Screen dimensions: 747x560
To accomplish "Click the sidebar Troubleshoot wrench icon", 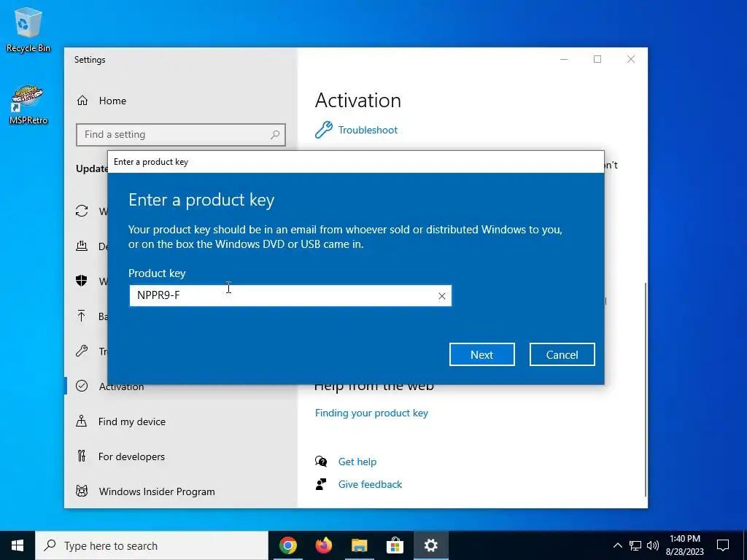I will click(x=82, y=351).
